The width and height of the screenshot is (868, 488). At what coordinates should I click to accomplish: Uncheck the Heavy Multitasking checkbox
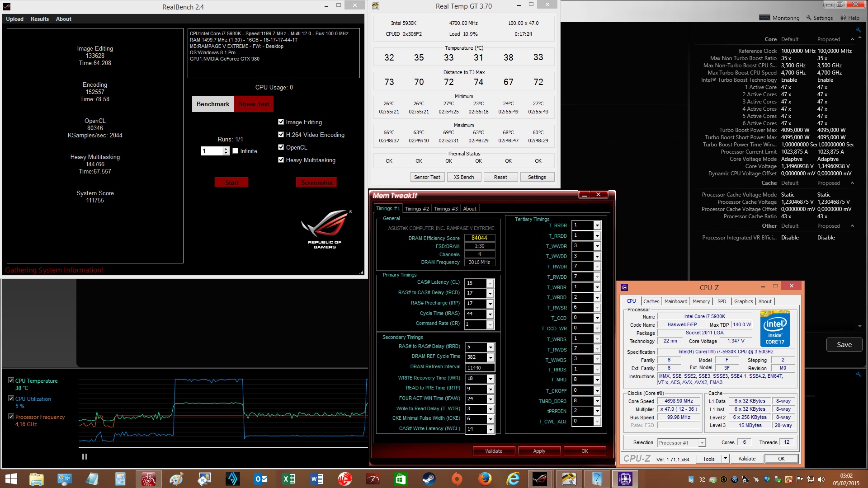[281, 160]
